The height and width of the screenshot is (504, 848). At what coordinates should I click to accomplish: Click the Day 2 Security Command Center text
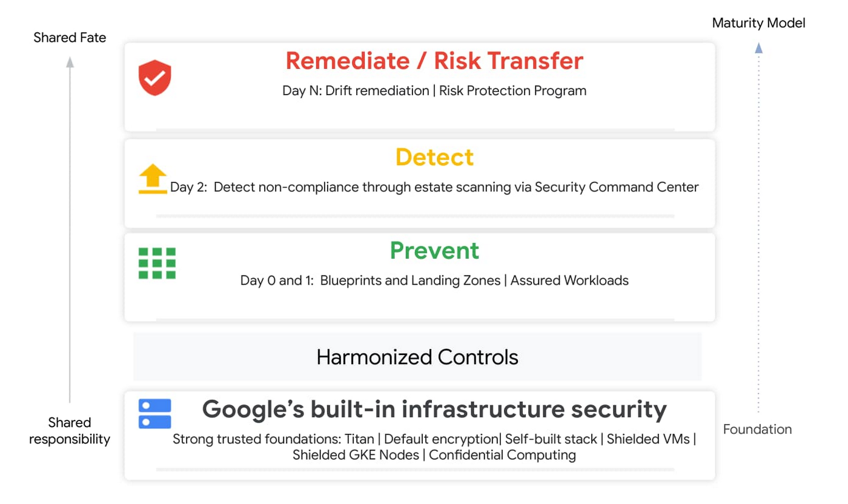pos(434,187)
